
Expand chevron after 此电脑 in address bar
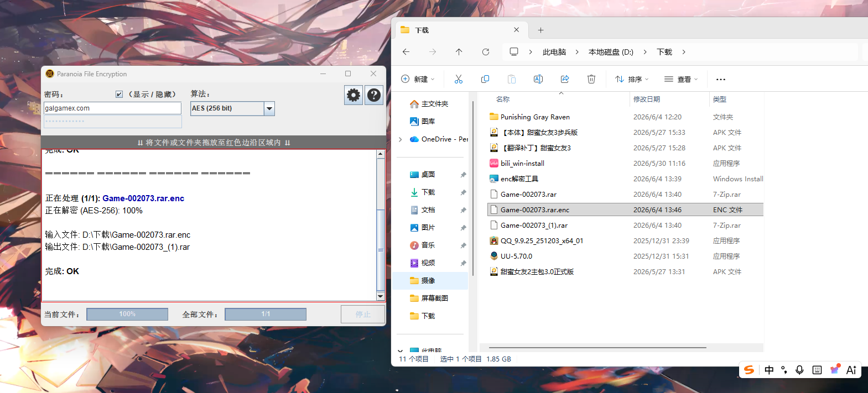[x=577, y=52]
